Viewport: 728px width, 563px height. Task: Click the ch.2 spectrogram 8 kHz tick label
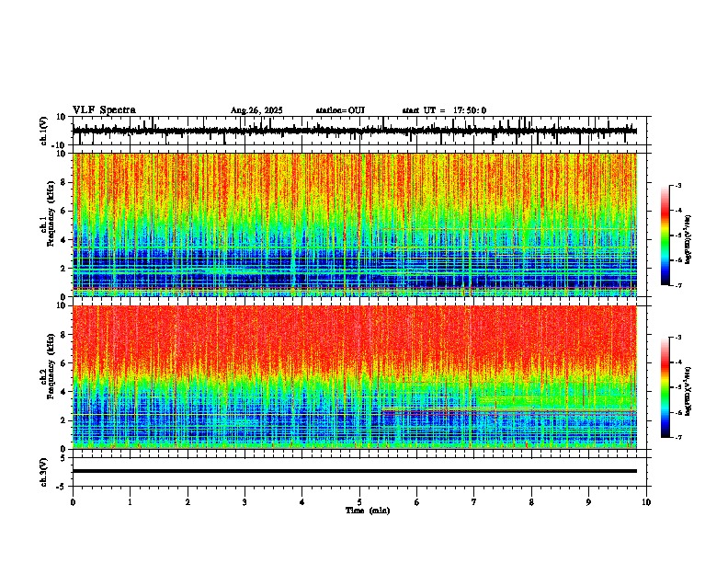click(64, 335)
